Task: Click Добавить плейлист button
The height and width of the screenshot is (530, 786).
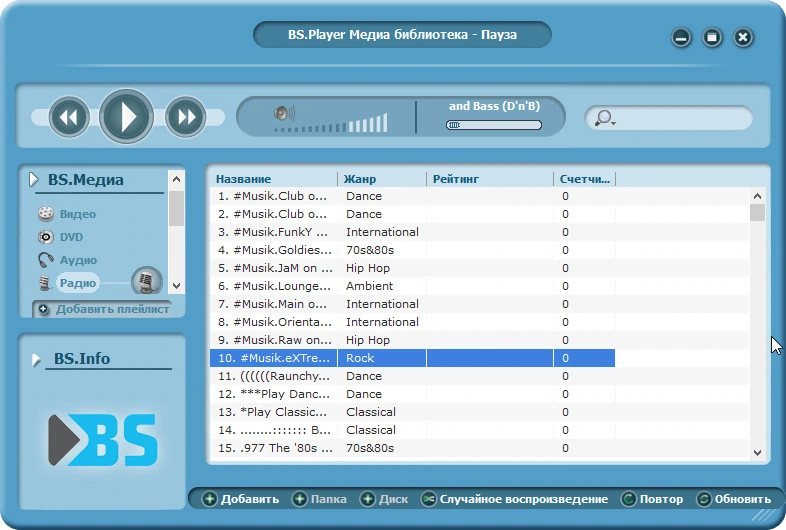Action: (103, 309)
